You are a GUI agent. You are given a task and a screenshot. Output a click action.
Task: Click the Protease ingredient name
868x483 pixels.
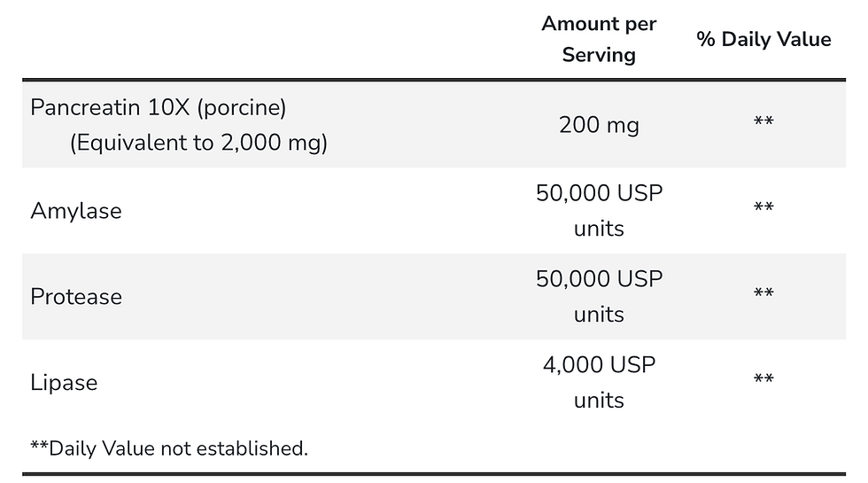pyautogui.click(x=76, y=297)
